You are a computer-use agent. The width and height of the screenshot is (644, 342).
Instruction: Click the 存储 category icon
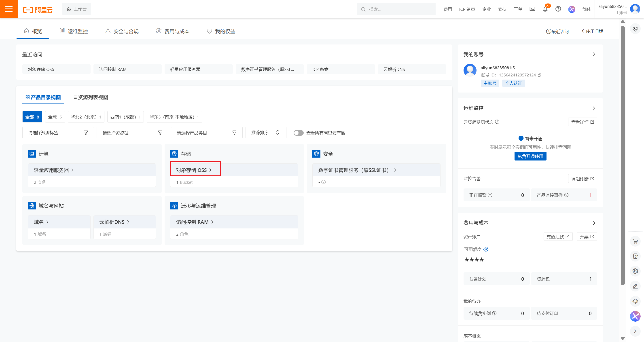(174, 154)
